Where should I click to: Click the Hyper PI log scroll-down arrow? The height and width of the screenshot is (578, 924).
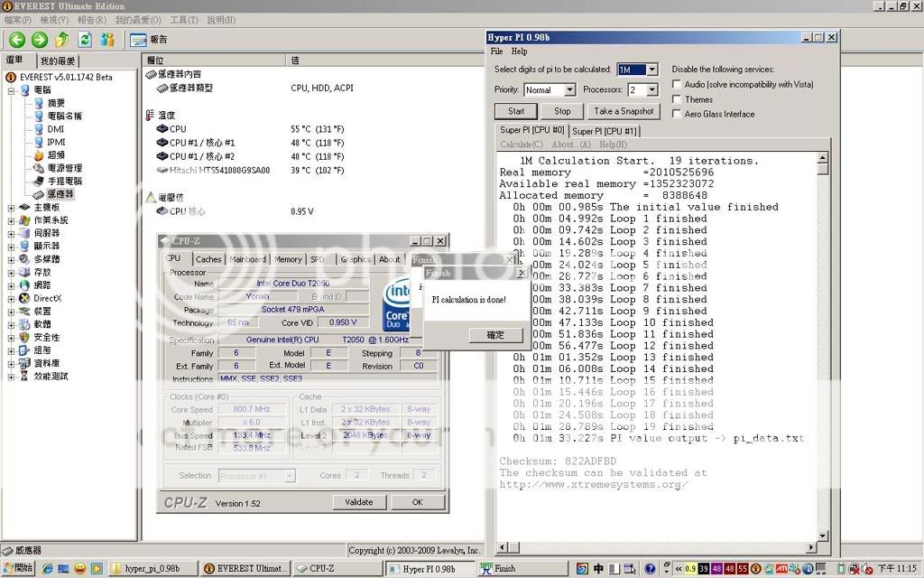[x=823, y=536]
